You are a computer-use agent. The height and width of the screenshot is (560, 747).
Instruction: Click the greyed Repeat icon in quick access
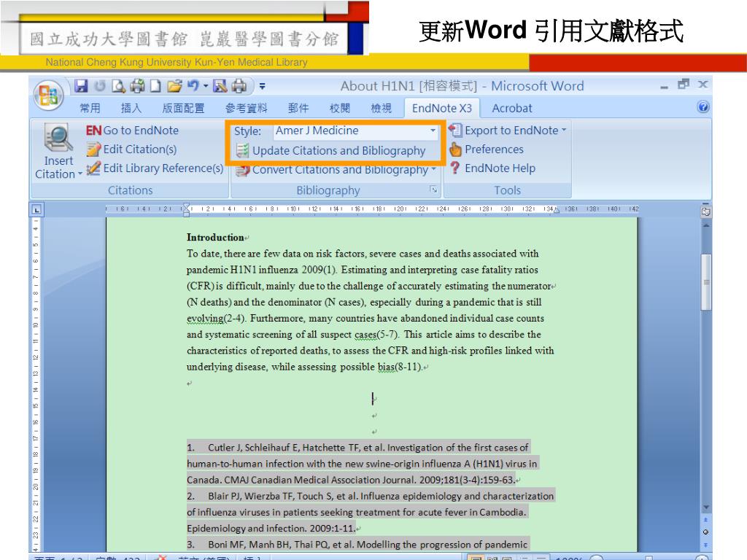click(100, 86)
